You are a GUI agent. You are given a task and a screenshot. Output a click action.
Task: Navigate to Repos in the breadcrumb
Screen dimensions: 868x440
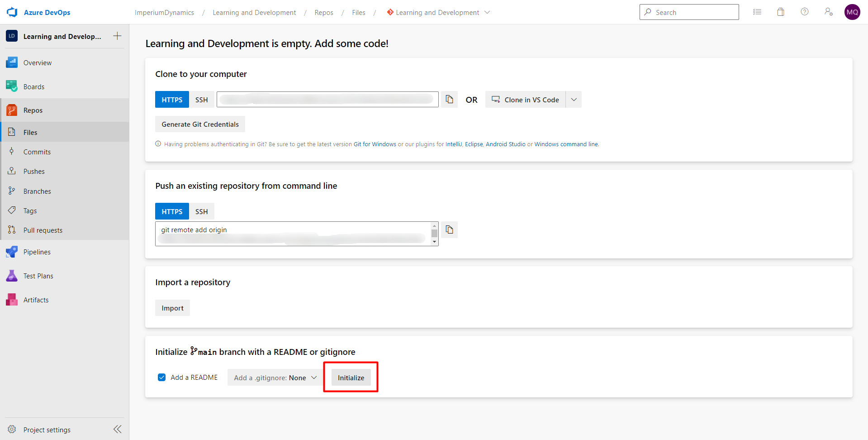[324, 12]
